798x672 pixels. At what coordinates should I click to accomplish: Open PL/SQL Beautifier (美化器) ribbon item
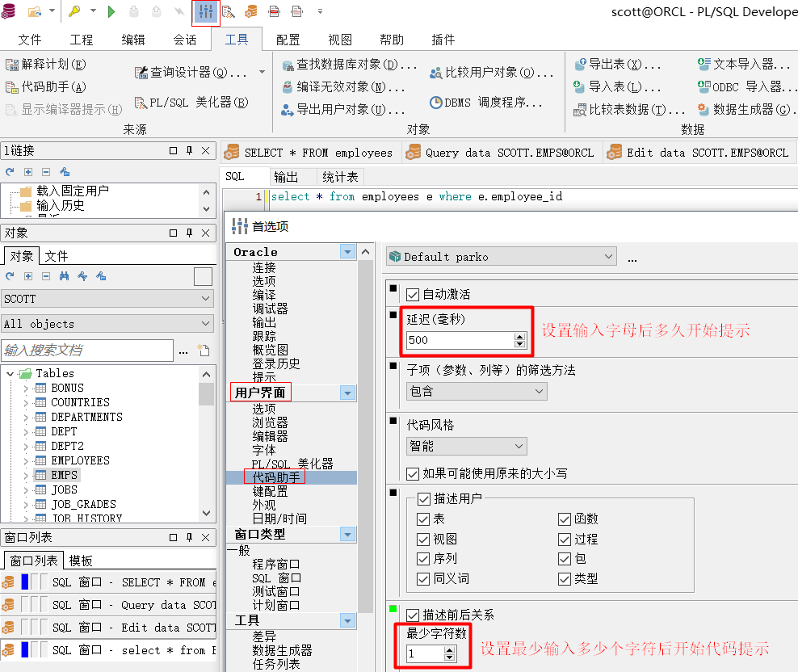coord(191,103)
